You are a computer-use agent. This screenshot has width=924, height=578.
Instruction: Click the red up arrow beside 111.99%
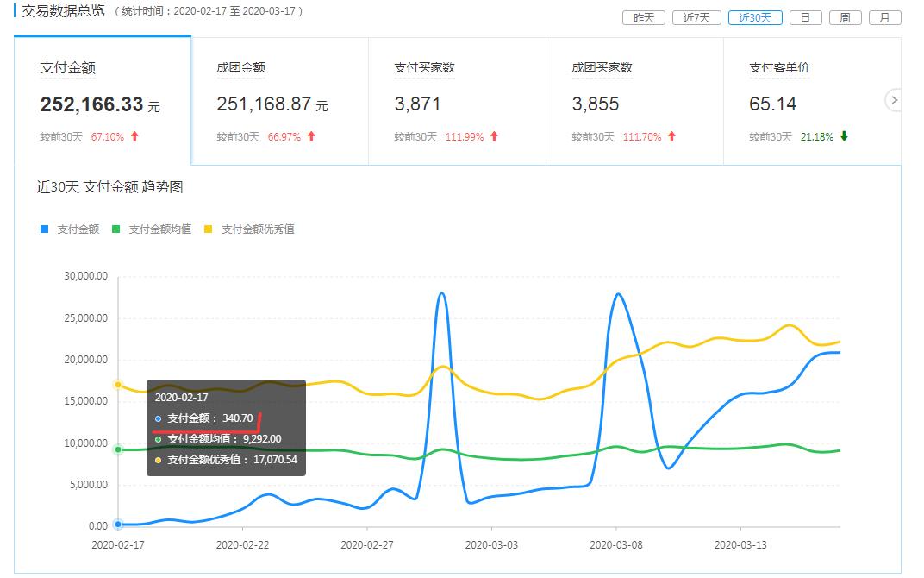point(494,136)
